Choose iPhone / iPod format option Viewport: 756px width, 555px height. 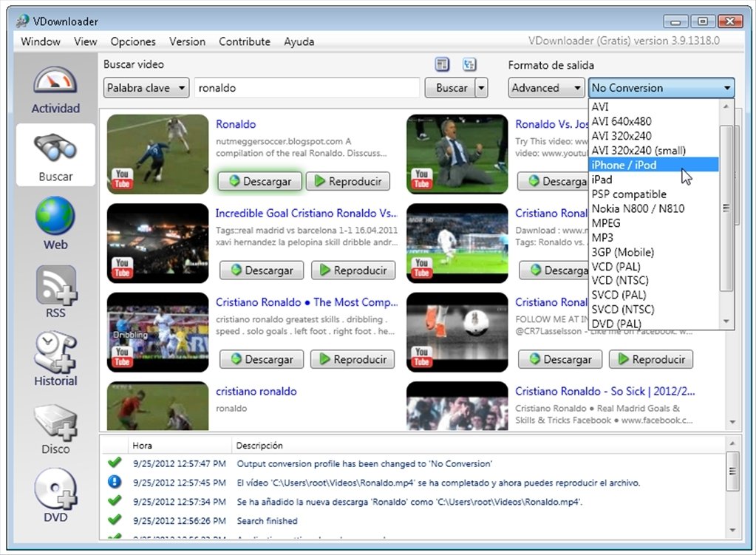tap(654, 165)
